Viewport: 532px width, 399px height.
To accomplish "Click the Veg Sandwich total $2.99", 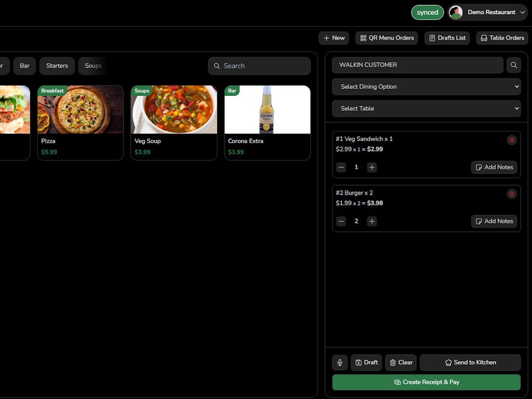I will pyautogui.click(x=375, y=149).
